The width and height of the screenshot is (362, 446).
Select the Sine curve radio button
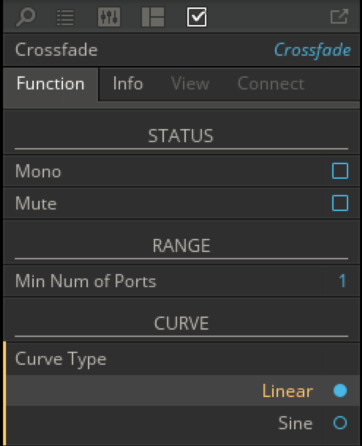point(340,423)
